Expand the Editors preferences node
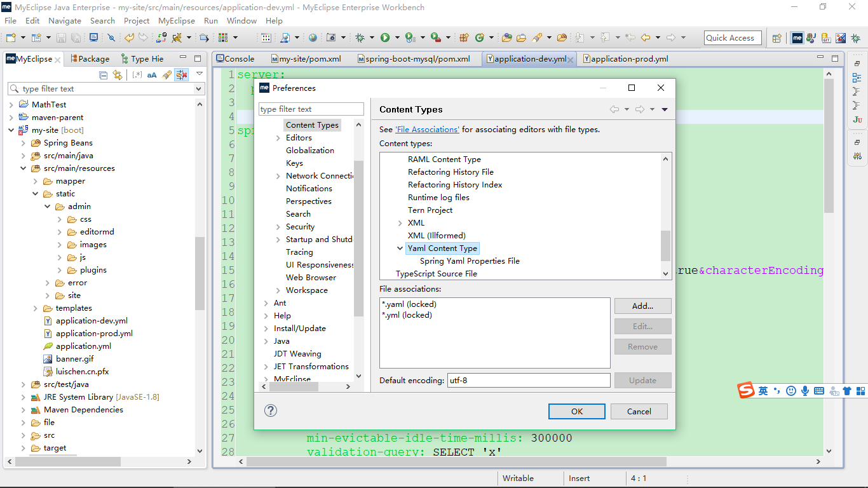Screen dimensions: 868x488 tap(278, 138)
